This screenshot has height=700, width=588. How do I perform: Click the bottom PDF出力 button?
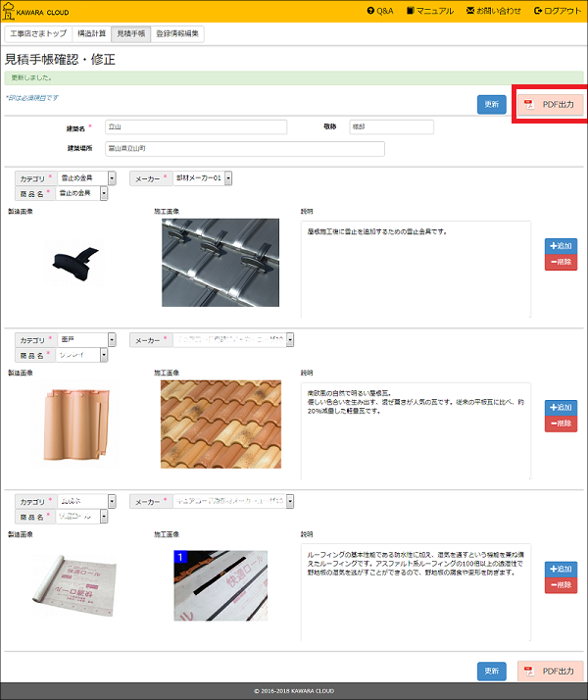coord(551,671)
